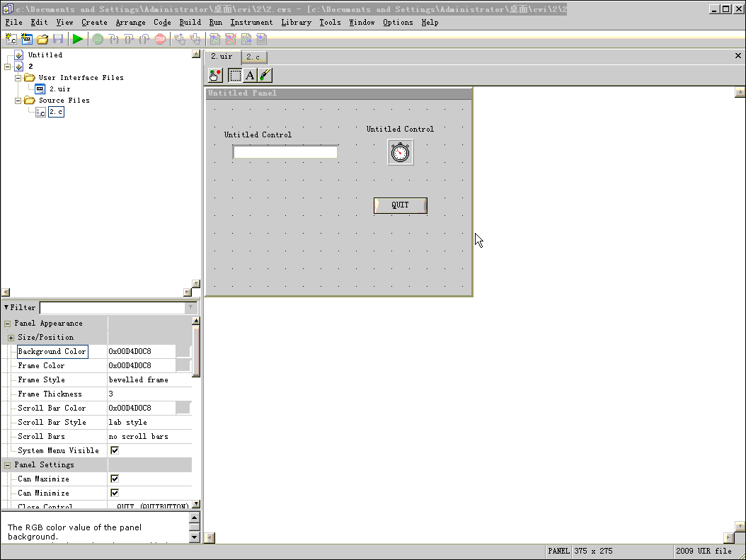The width and height of the screenshot is (746, 560).
Task: Select the color paintbrush tool
Action: click(265, 75)
